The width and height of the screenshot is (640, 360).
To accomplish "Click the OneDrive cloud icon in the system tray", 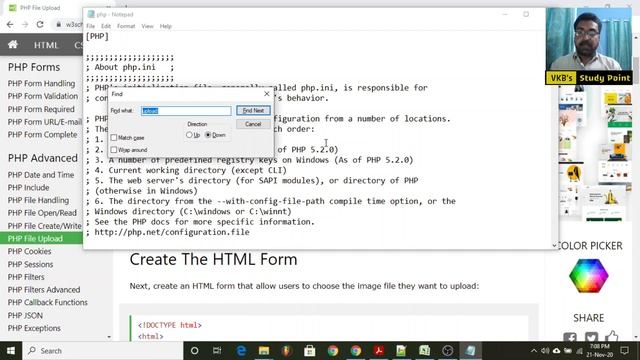I will [556, 351].
